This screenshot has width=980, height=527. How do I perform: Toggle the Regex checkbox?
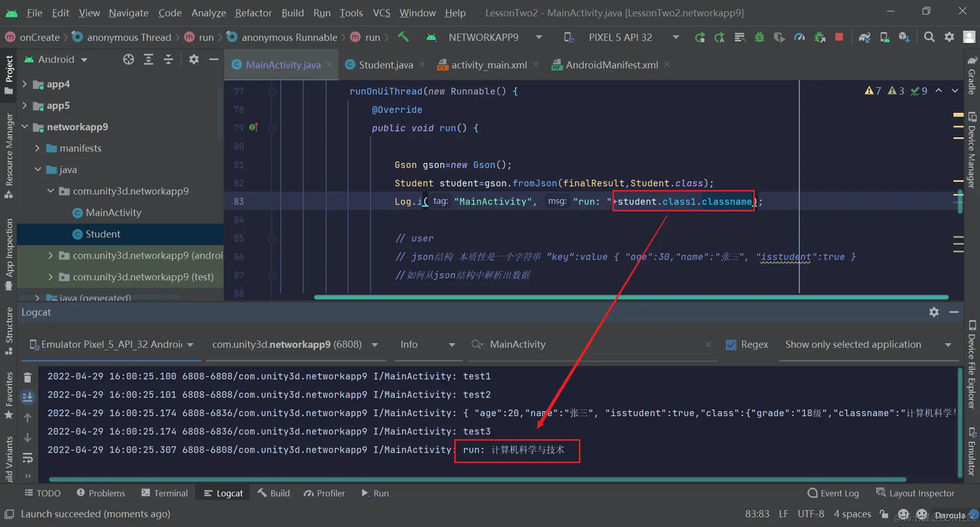[x=731, y=345]
